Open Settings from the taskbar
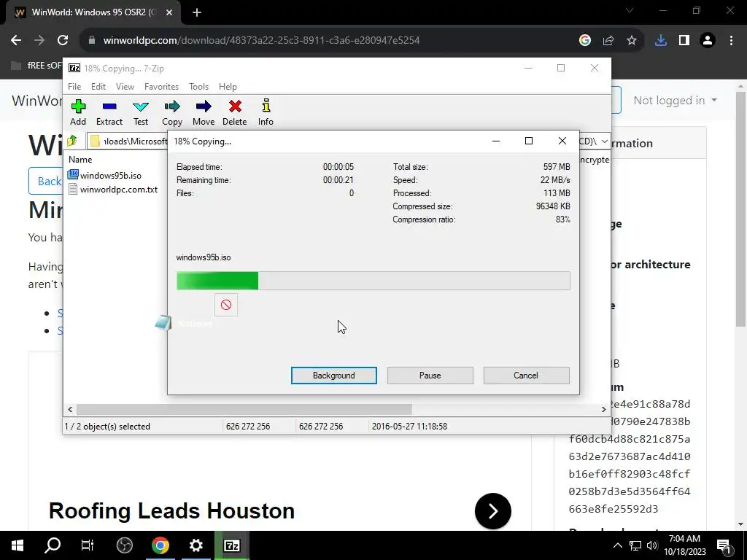This screenshot has width=747, height=560. pyautogui.click(x=196, y=545)
